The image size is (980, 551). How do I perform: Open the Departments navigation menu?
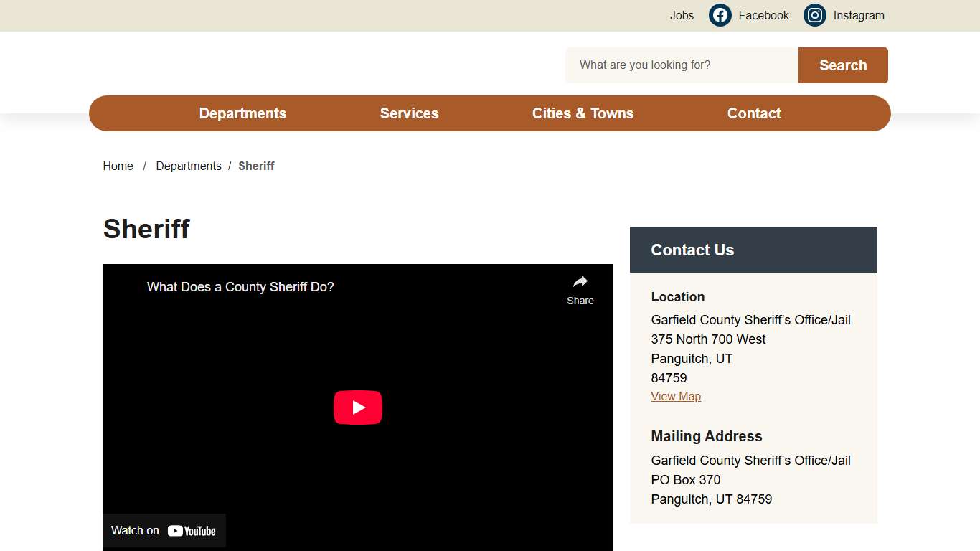pos(242,113)
